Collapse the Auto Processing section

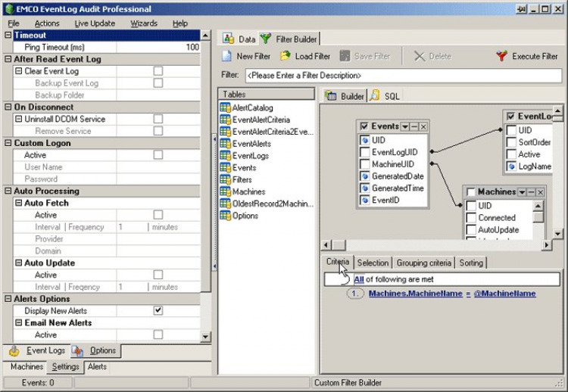pos(8,191)
